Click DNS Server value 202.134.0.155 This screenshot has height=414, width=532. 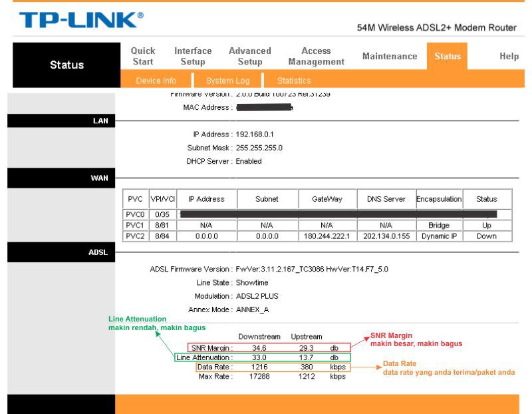(386, 236)
